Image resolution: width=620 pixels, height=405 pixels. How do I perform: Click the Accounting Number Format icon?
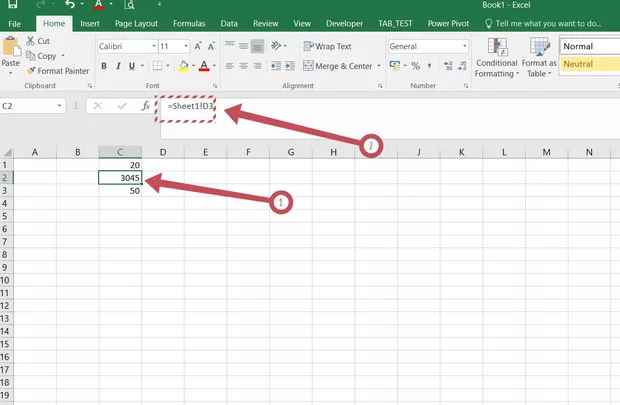[395, 65]
